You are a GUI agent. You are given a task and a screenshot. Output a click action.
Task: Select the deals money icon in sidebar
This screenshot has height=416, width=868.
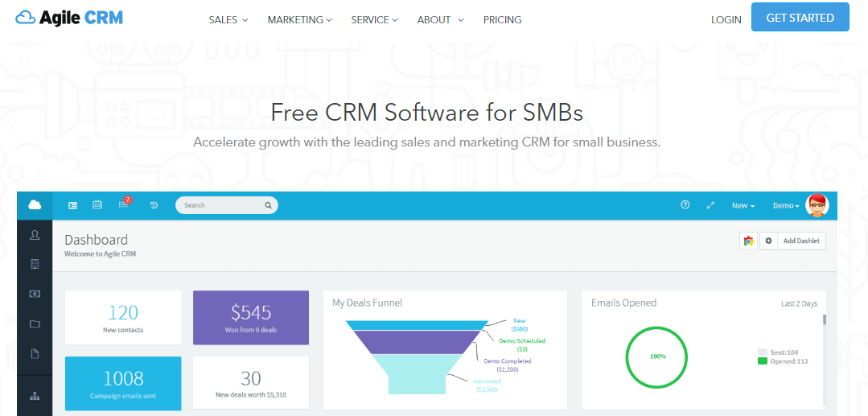[35, 294]
